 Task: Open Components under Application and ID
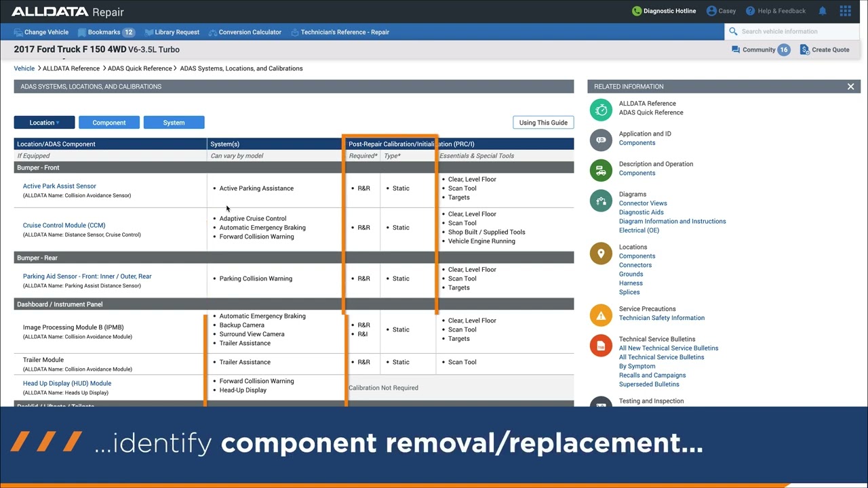[x=637, y=143]
